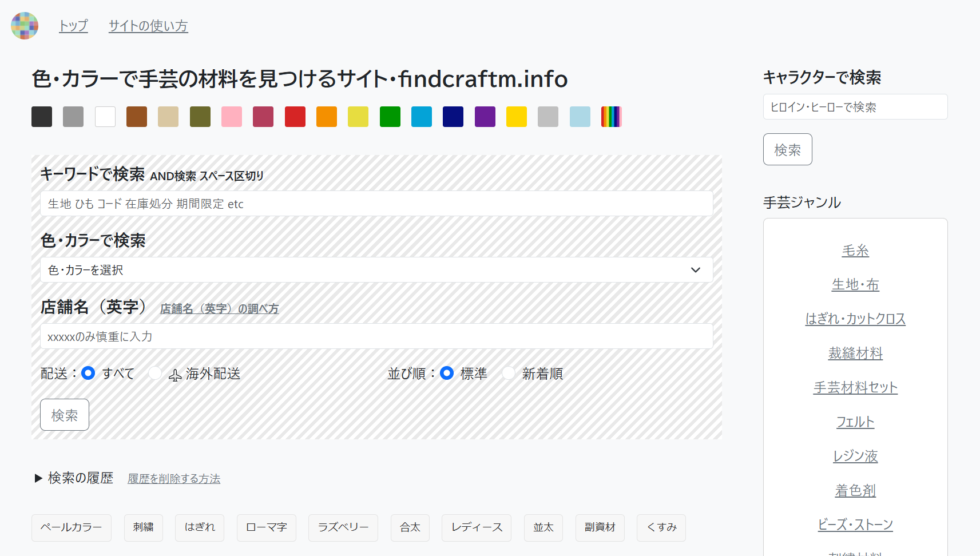Go to the トップ nav link
This screenshot has height=556, width=980.
73,26
